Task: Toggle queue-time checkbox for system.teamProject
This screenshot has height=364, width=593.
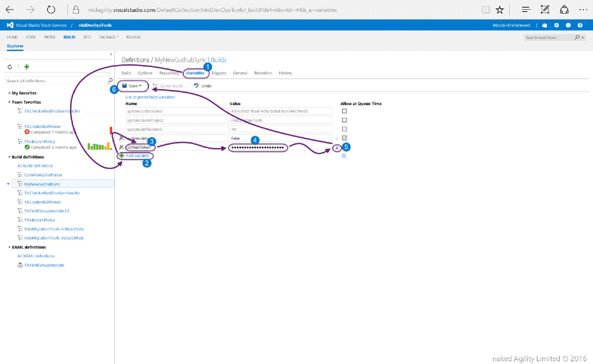Action: pyautogui.click(x=344, y=120)
